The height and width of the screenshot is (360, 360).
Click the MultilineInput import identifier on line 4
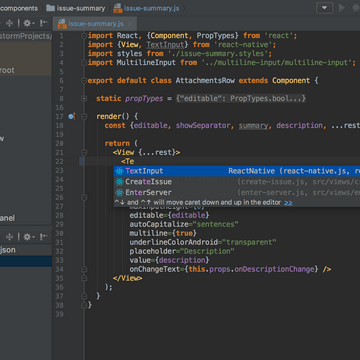pos(146,63)
